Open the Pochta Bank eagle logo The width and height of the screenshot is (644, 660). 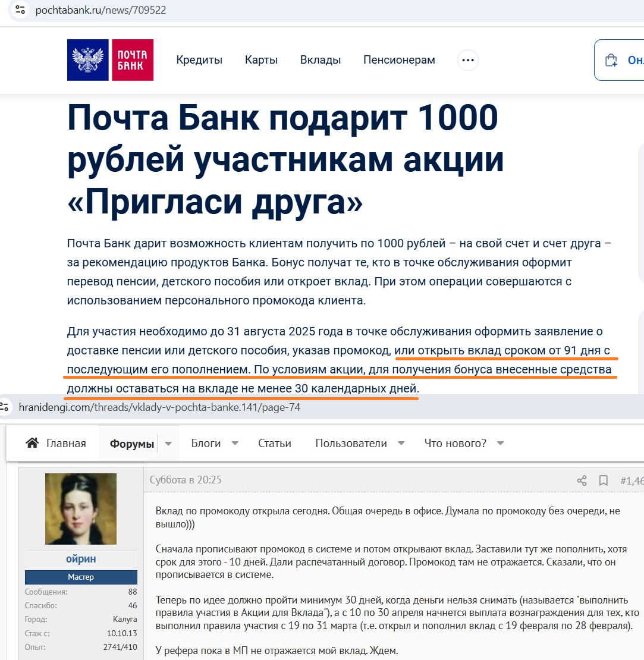click(88, 60)
